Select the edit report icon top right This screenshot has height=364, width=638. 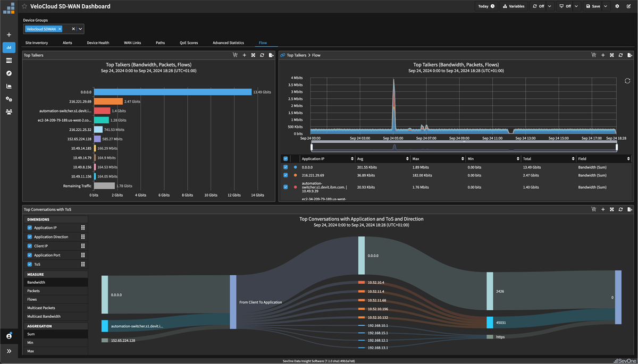click(x=629, y=6)
